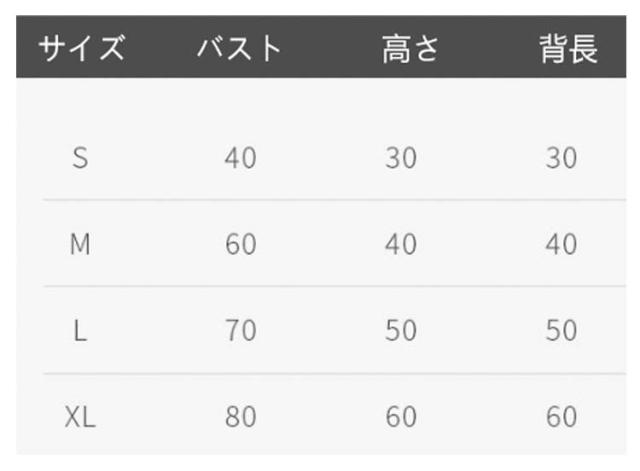Click 背長 value 40 in M row
640x471 pixels.
(561, 245)
